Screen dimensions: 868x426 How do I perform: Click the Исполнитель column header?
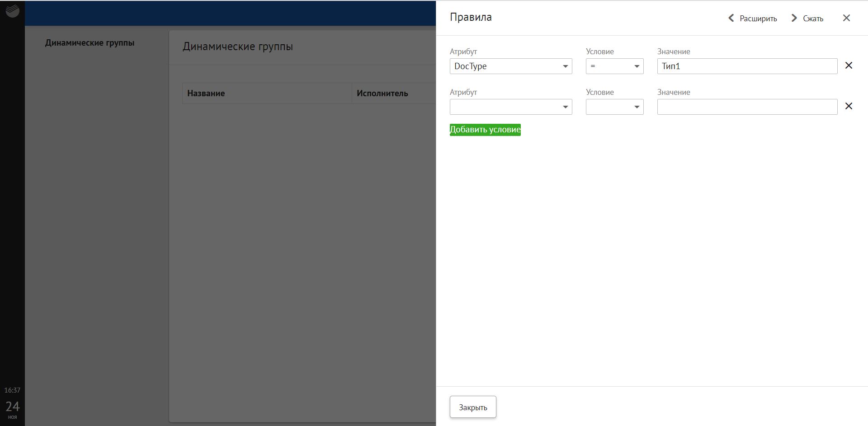tap(382, 94)
